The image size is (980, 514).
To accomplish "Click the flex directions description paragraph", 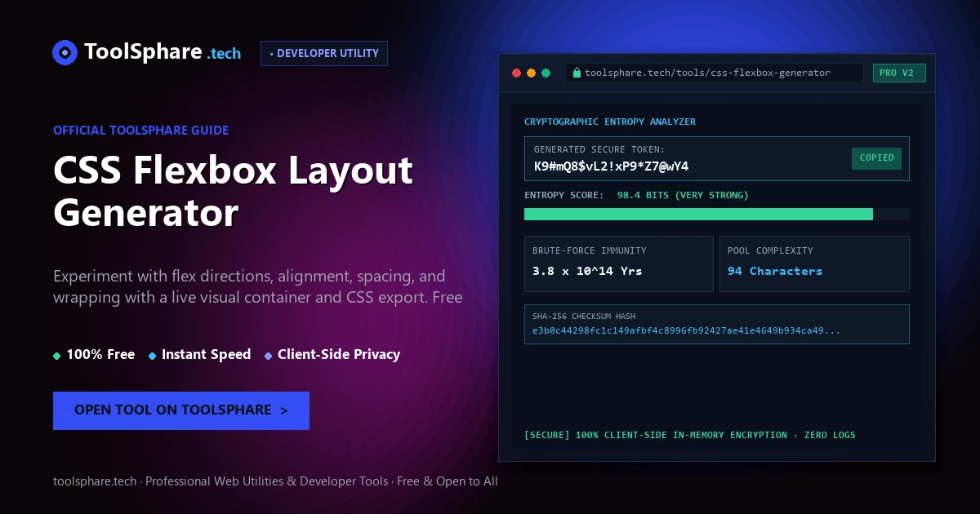I will click(258, 286).
